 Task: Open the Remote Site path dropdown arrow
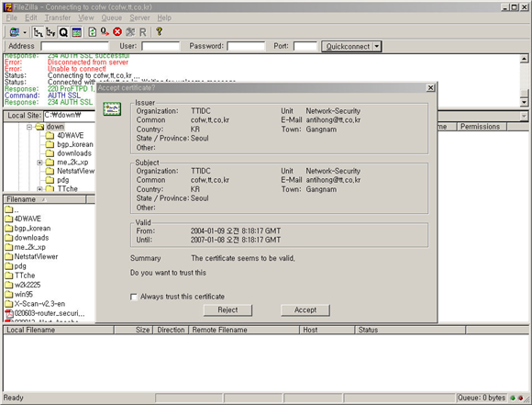click(524, 117)
